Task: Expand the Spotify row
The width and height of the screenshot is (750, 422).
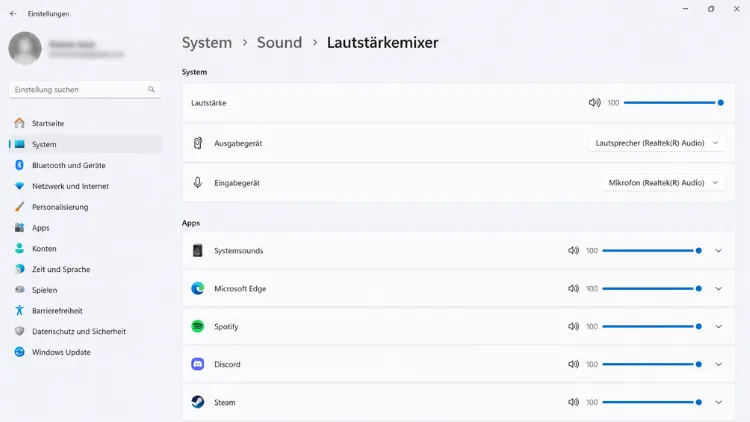Action: (718, 326)
